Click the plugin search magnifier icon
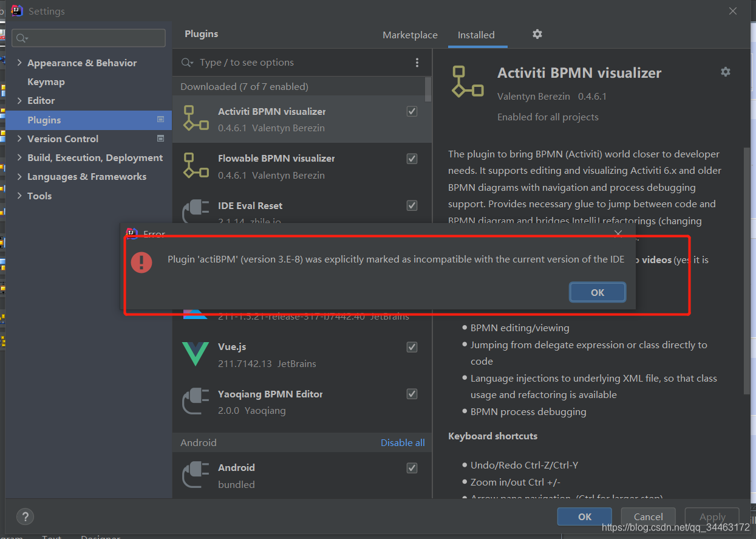756x539 pixels. click(187, 63)
